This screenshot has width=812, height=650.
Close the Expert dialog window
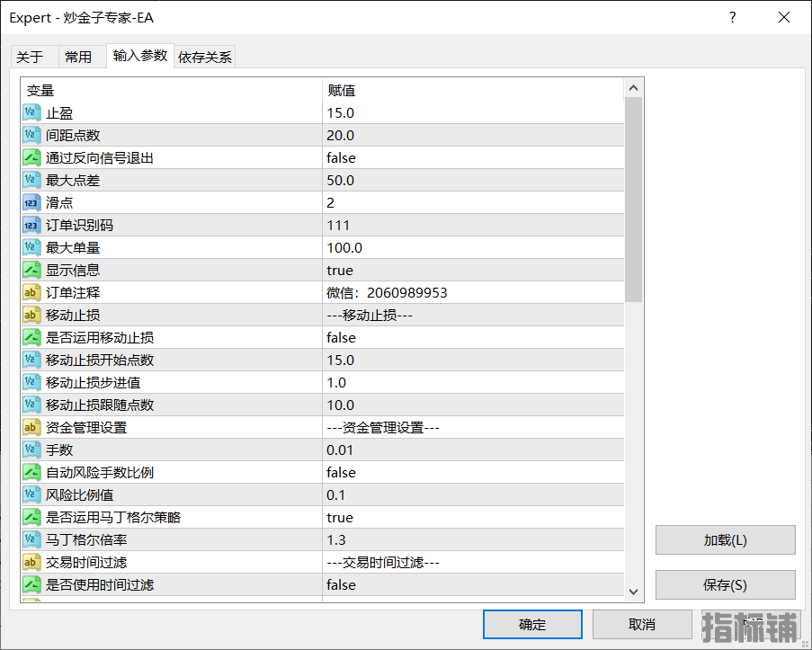tap(784, 18)
